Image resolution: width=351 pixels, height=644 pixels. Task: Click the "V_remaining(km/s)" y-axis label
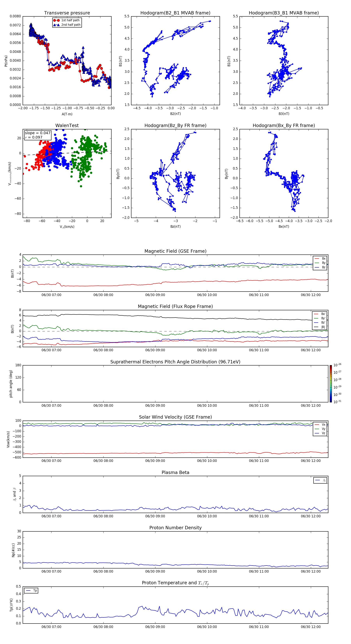(x=10, y=173)
